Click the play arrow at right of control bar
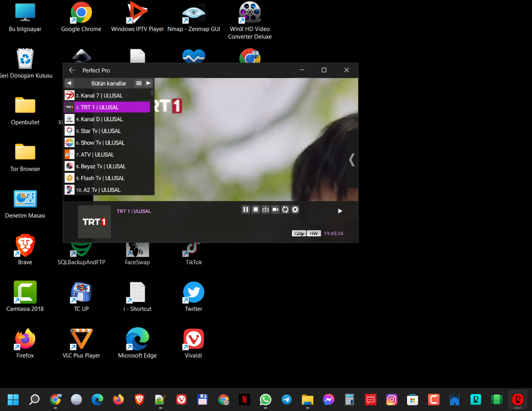Image resolution: width=532 pixels, height=411 pixels. (340, 211)
